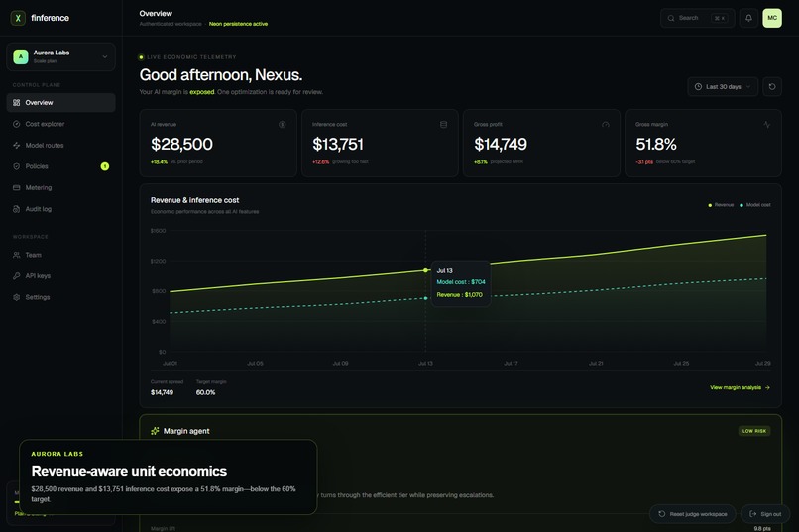The image size is (799, 532).
Task: Open notifications bell
Action: pyautogui.click(x=748, y=18)
